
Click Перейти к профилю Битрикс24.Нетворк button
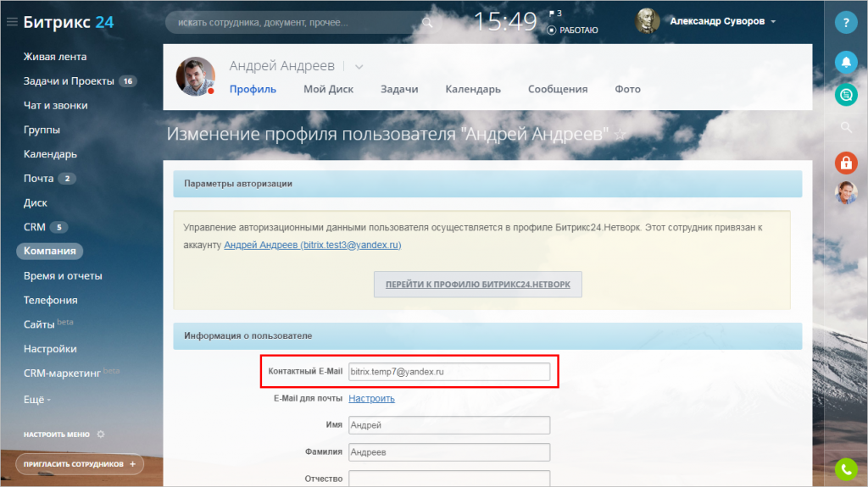click(x=478, y=284)
